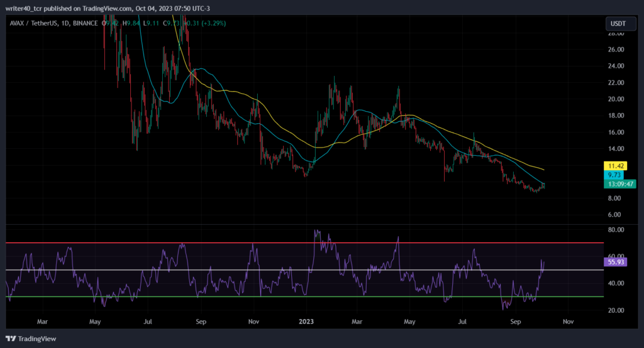
Task: Click the BINANCE exchange label
Action: pos(86,23)
